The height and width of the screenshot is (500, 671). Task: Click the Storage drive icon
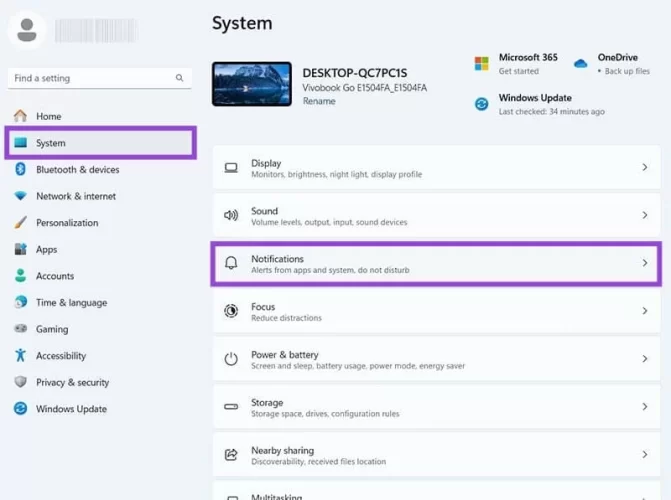(x=231, y=407)
